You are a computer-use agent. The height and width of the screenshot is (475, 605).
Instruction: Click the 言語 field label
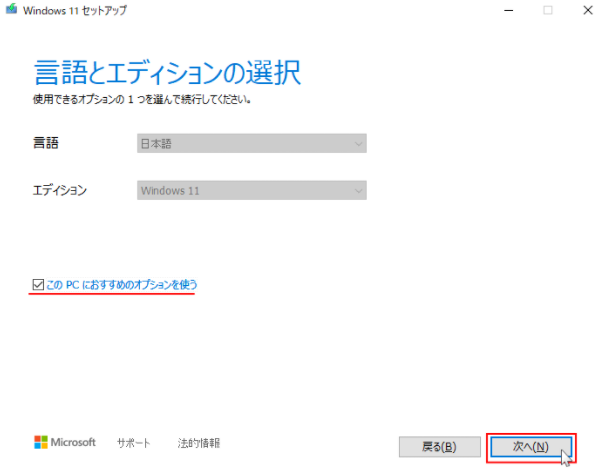(46, 143)
